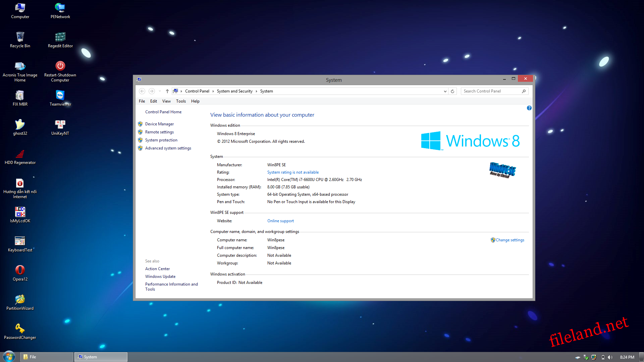
Task: Launch the TeamViewer desktop shortcut
Action: (x=60, y=96)
